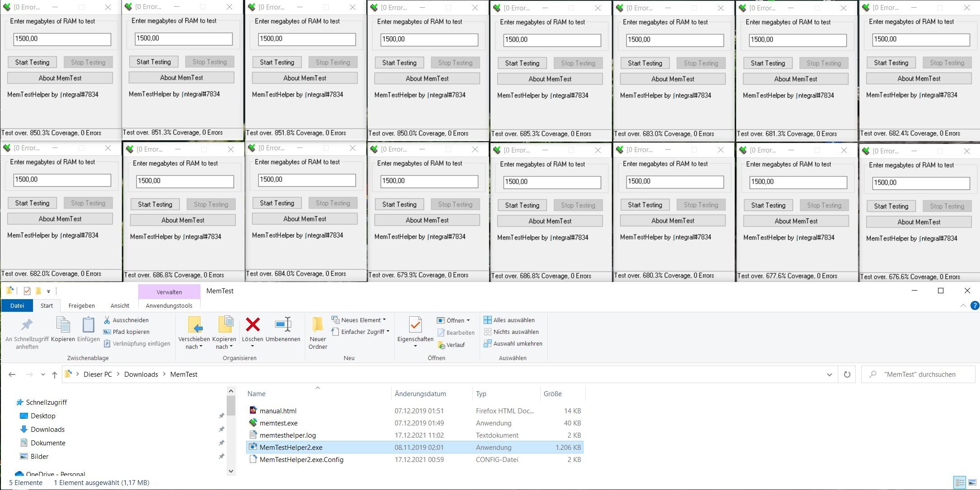The image size is (980, 490).
Task: Sort by the Größe column header
Action: (x=552, y=394)
